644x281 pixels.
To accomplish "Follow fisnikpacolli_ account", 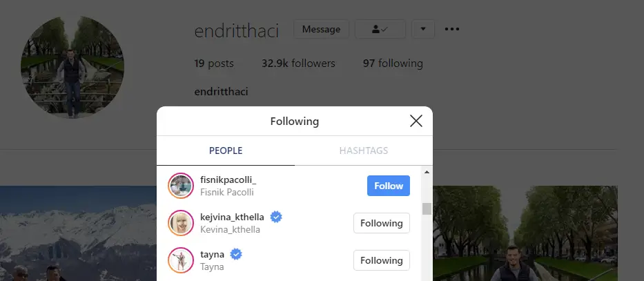I will click(389, 186).
